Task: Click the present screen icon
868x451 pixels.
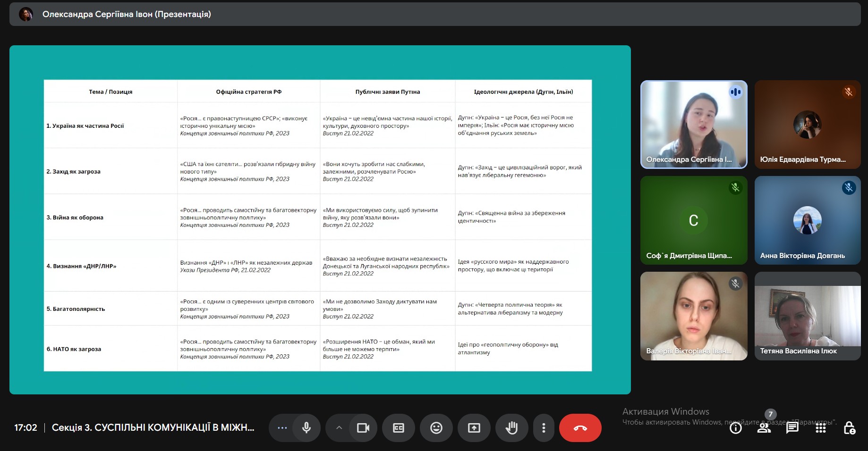Action: [474, 428]
